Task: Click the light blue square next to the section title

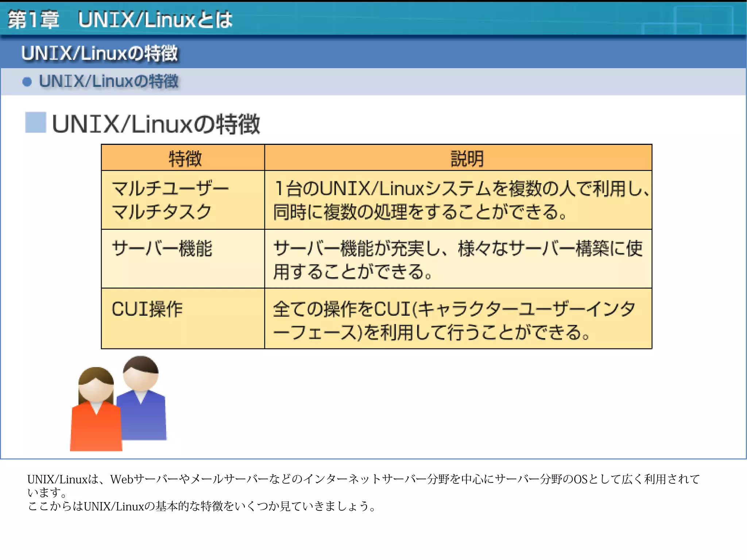Action: click(35, 122)
